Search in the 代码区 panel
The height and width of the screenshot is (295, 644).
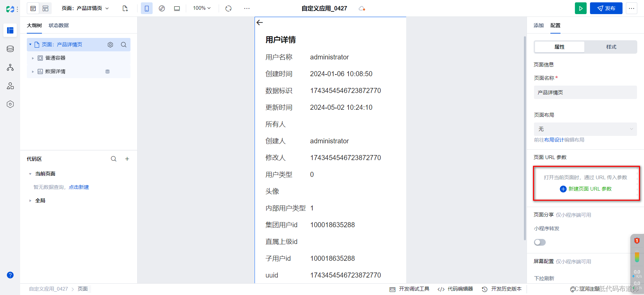(114, 159)
